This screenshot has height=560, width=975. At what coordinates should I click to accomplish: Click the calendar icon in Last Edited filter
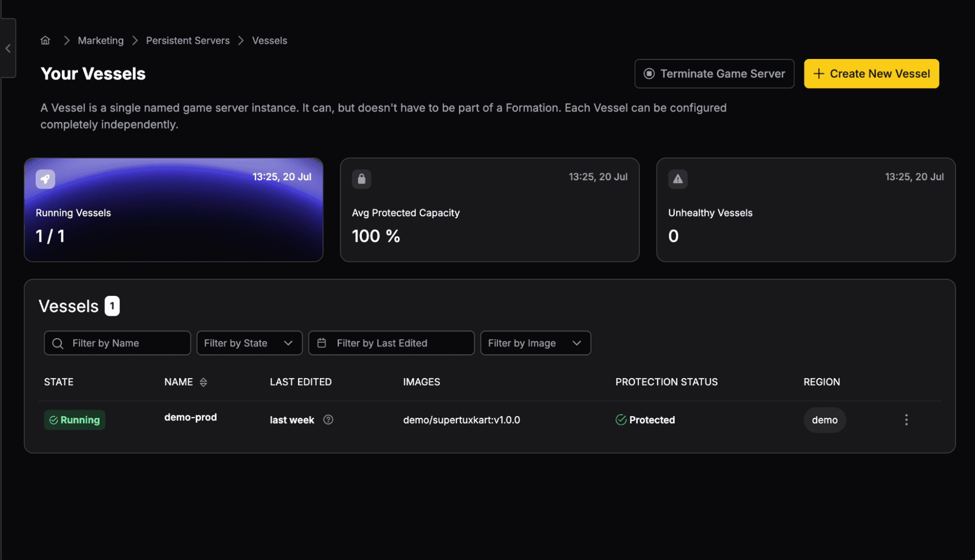(321, 343)
